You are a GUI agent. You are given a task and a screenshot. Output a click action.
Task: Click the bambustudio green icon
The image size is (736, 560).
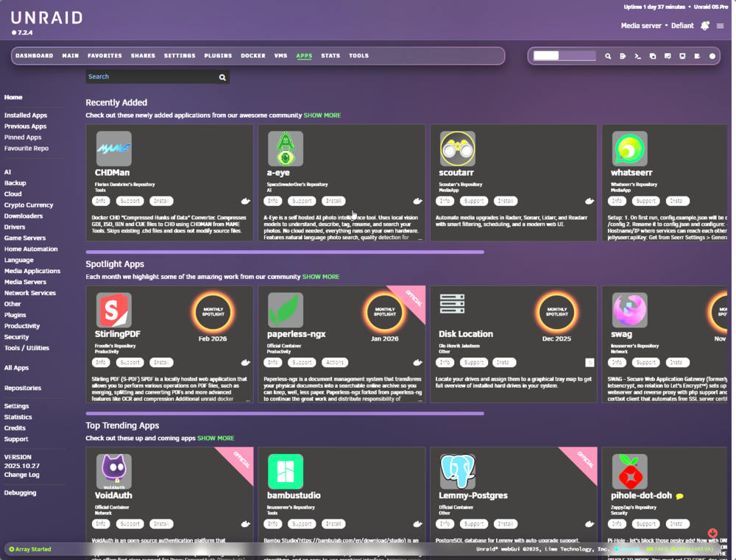tap(286, 471)
